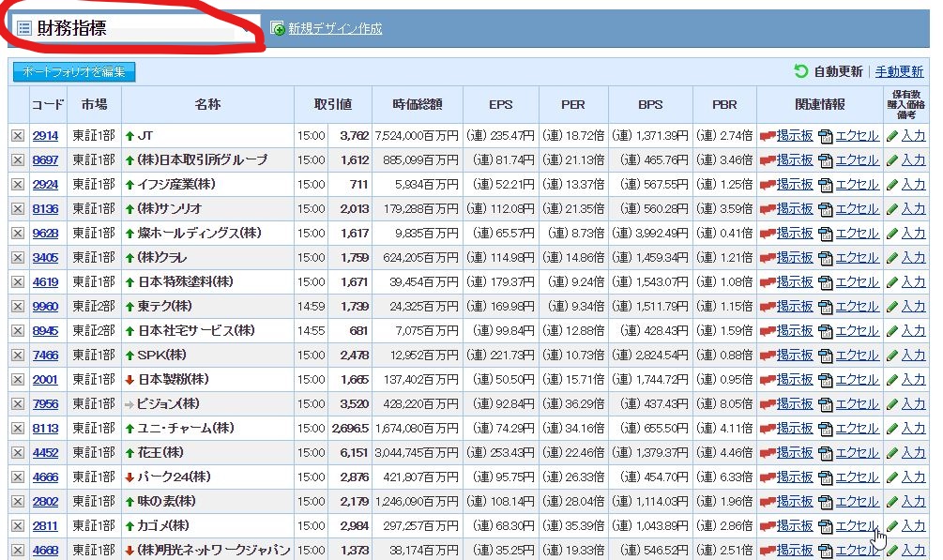Screen dimensions: 943x560
Task: Click pencil 入力 icon in 花王 row
Action: [892, 453]
